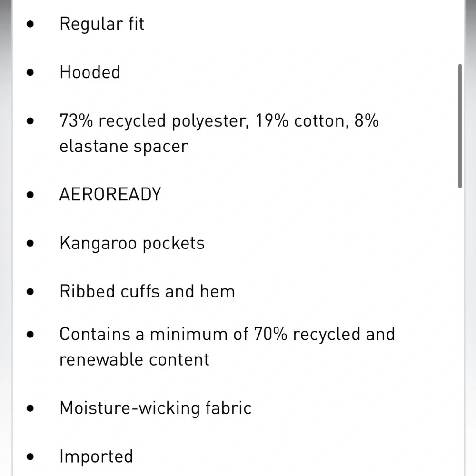Click the 'Imported' list item
The image size is (476, 476).
96,456
